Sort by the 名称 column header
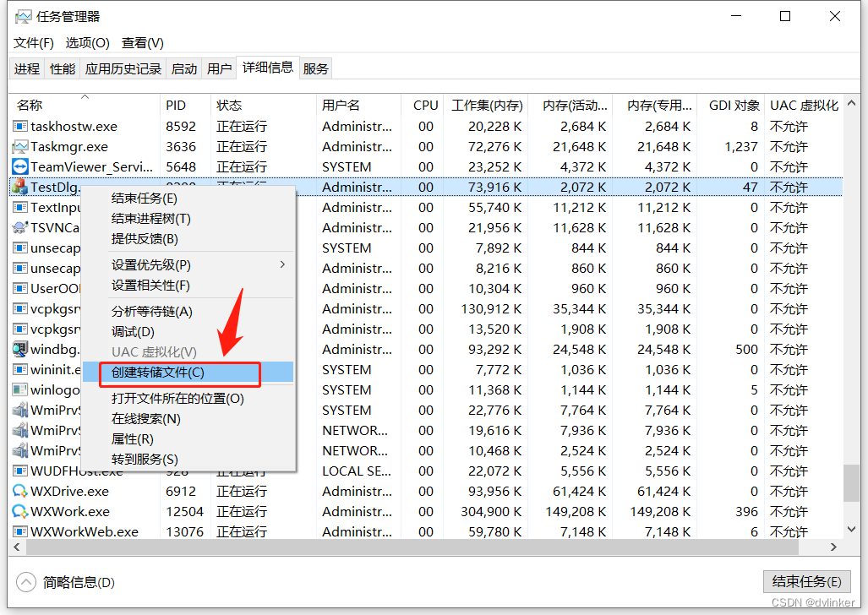 (85, 106)
